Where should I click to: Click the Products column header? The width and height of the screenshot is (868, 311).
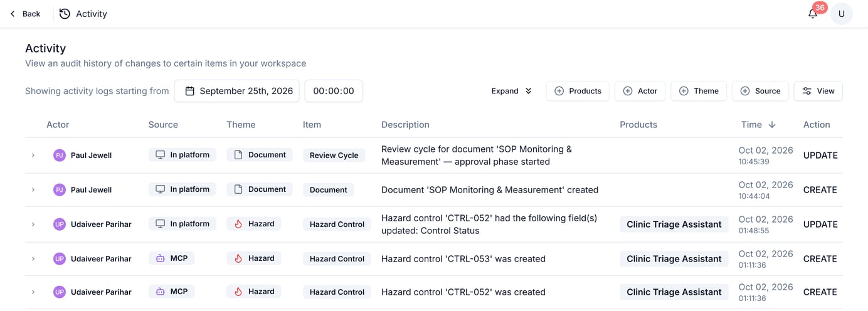(x=638, y=125)
